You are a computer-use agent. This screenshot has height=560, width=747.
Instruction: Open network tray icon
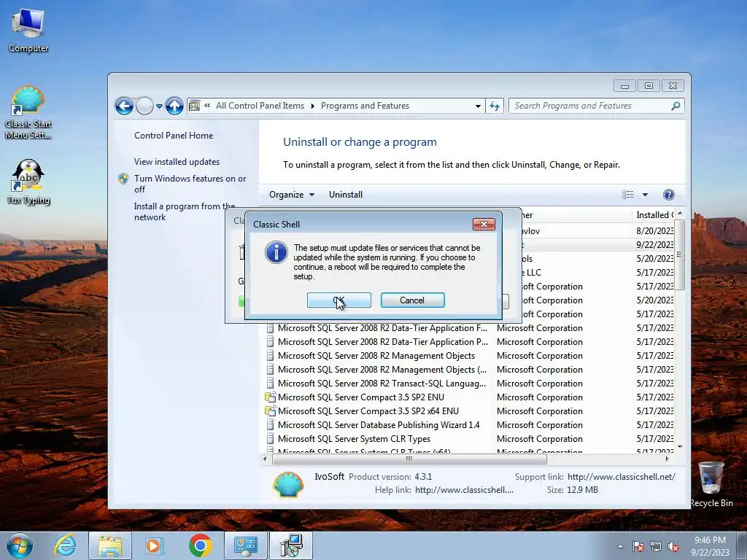pos(656,547)
